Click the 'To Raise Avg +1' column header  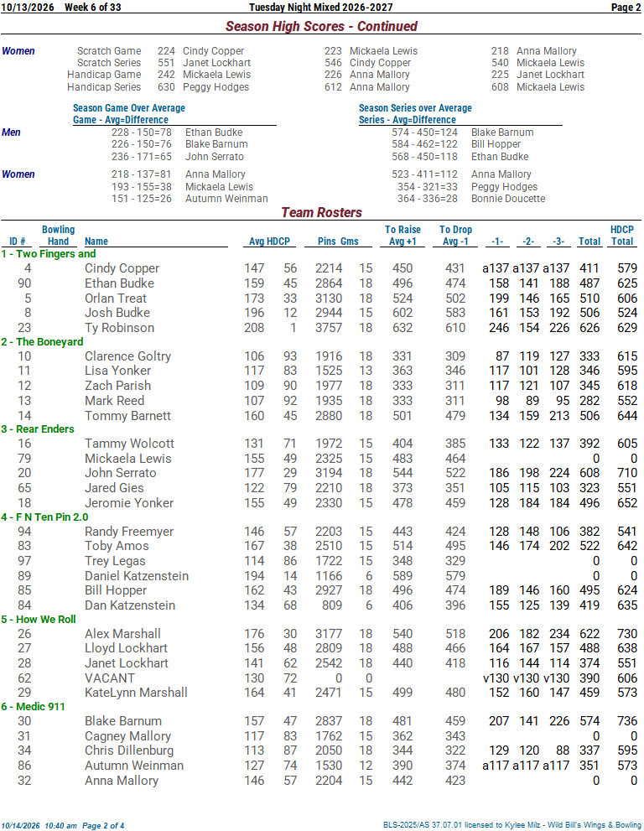402,236
